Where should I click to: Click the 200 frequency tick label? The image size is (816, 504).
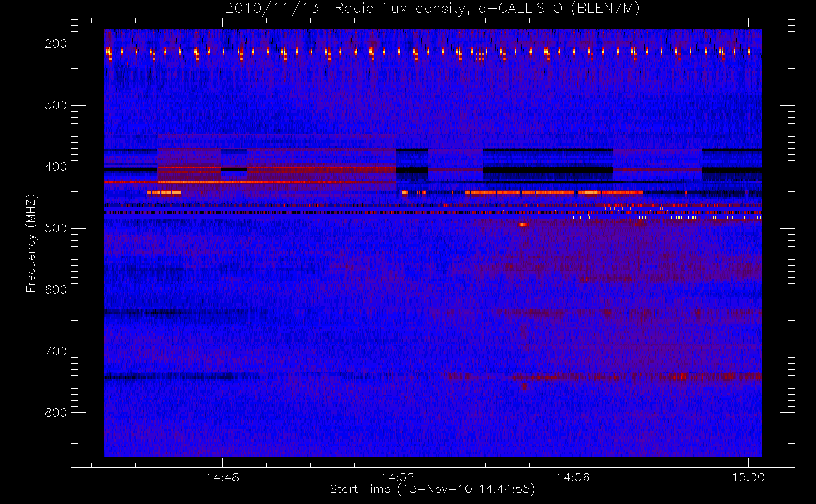pyautogui.click(x=56, y=44)
